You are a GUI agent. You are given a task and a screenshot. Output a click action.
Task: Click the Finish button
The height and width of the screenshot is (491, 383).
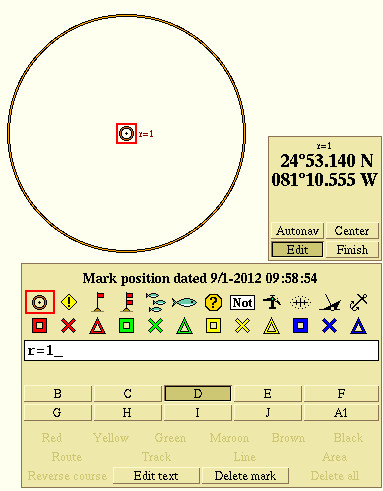tap(352, 249)
